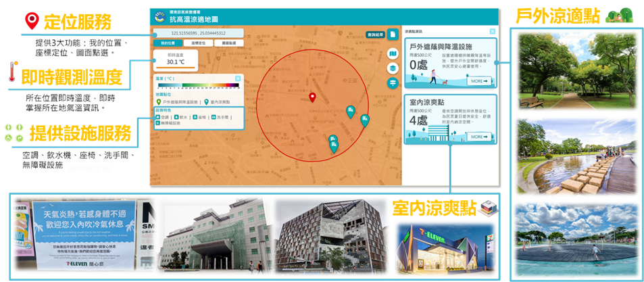644x282 pixels.
Task: Click the 提供設施服務 heading text
Action: point(80,133)
